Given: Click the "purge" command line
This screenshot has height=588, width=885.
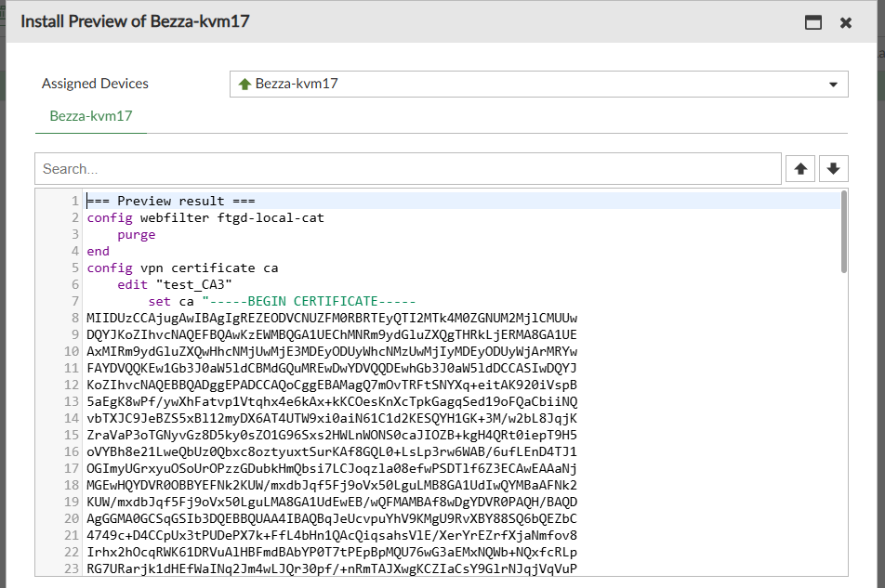Looking at the screenshot, I should tap(137, 235).
